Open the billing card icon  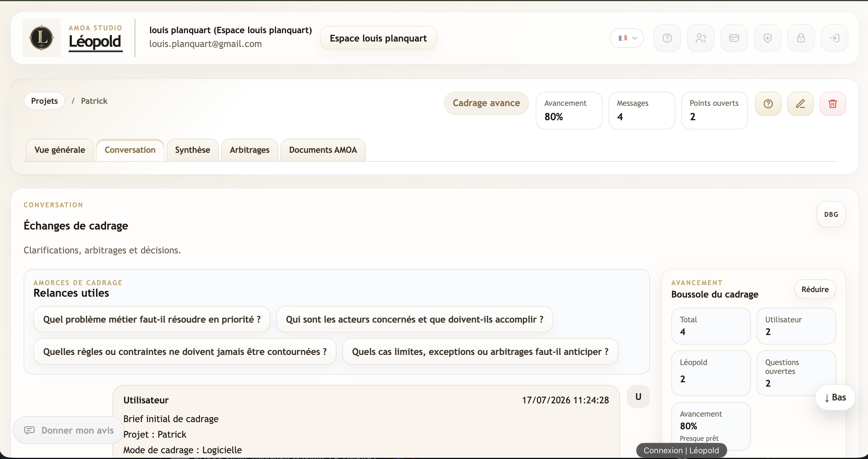point(734,38)
